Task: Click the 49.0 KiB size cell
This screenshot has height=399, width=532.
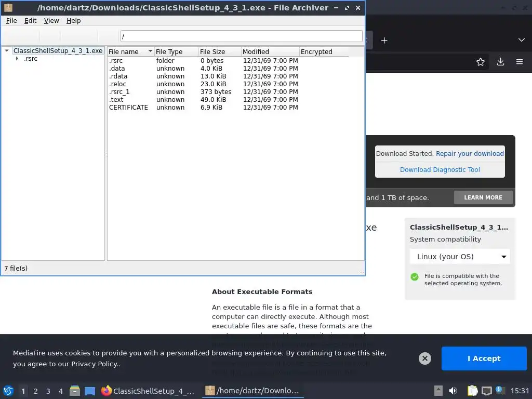Action: pyautogui.click(x=213, y=100)
